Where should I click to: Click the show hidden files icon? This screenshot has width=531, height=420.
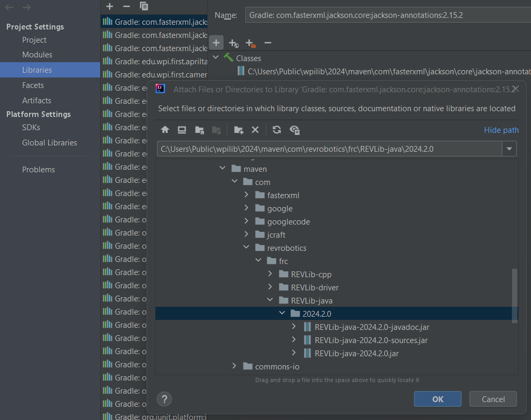(x=295, y=130)
